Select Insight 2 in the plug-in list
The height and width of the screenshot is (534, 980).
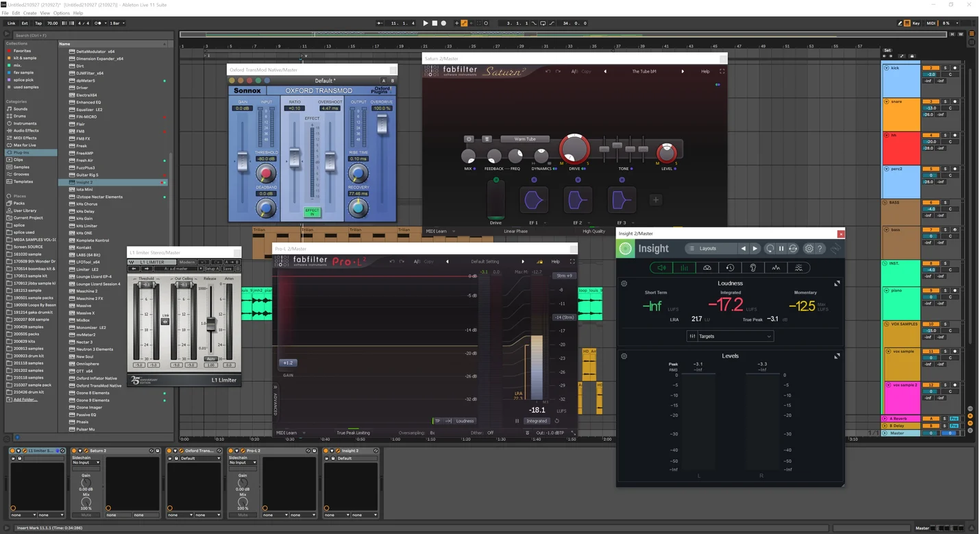(x=85, y=182)
